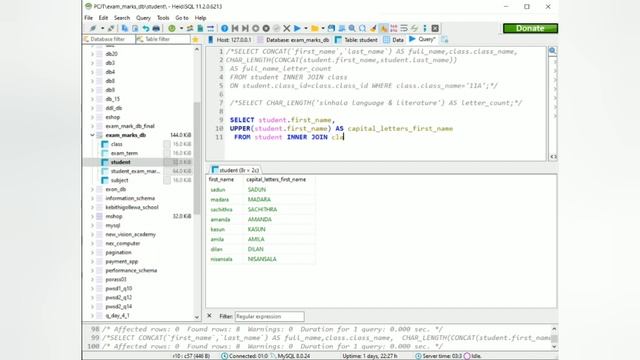Select the subject table in tree
The height and width of the screenshot is (360, 640).
(x=119, y=180)
